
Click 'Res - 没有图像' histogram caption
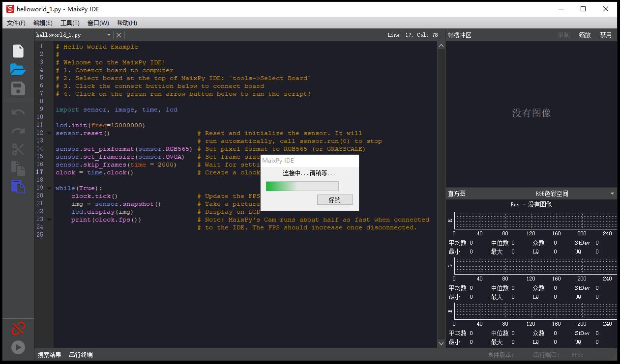(x=531, y=204)
